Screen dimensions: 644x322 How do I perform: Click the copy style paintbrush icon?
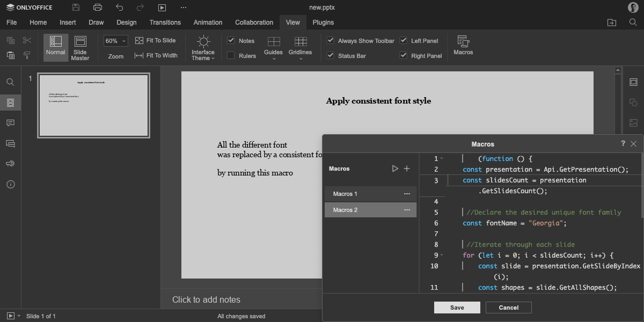pos(27,55)
